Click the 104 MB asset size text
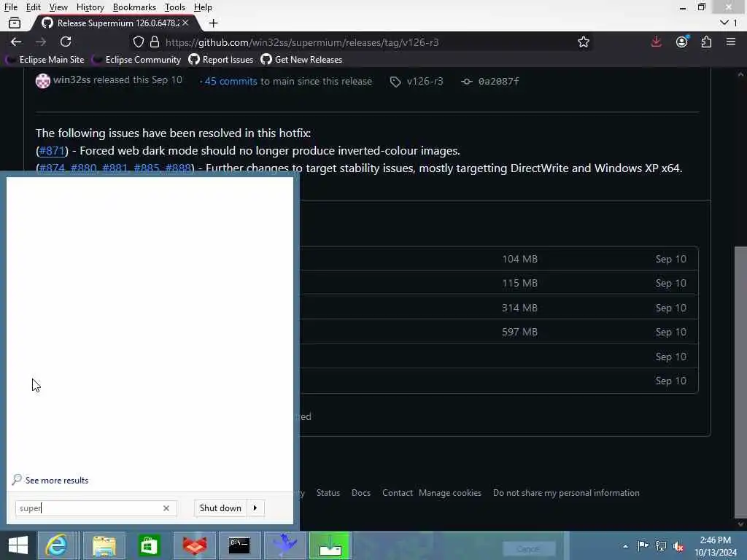 pyautogui.click(x=519, y=259)
